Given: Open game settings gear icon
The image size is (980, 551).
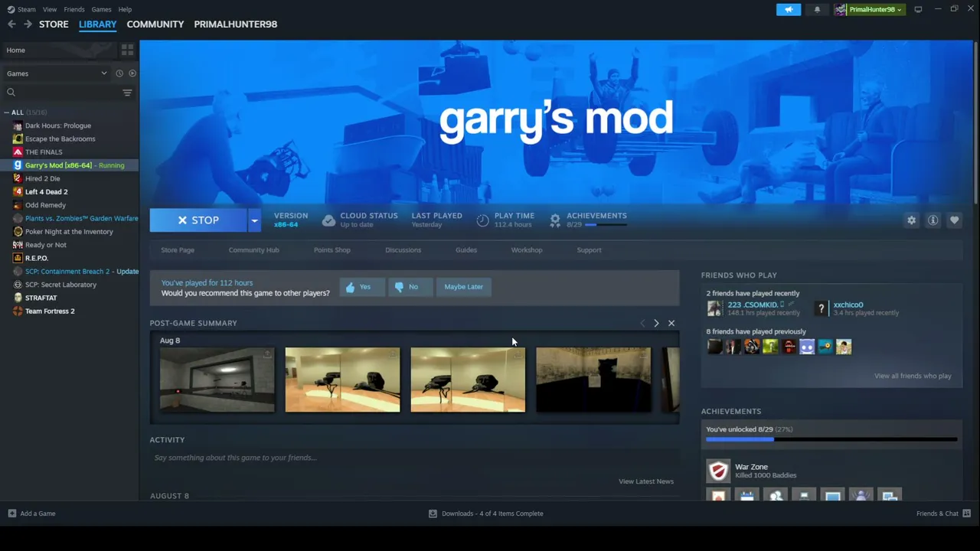Looking at the screenshot, I should click(x=911, y=220).
